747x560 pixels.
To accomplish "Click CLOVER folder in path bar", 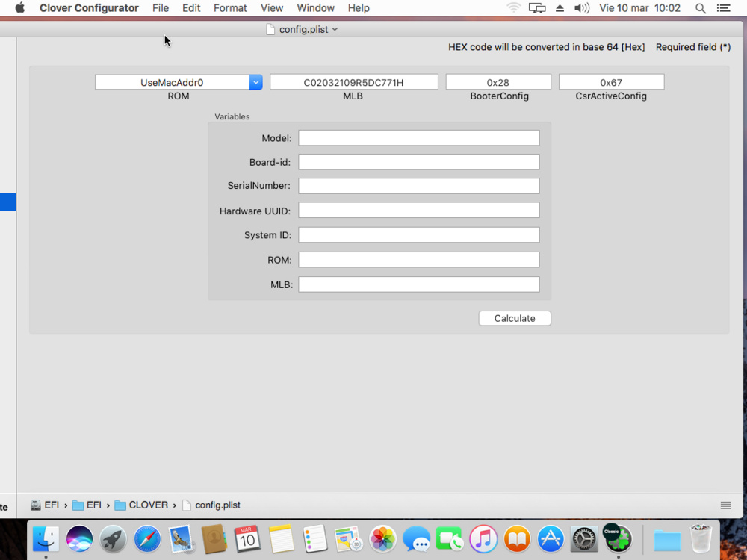I will point(141,505).
